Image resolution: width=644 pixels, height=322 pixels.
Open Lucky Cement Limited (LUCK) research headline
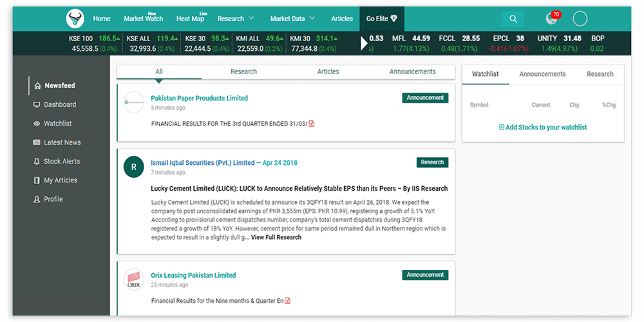(x=299, y=189)
